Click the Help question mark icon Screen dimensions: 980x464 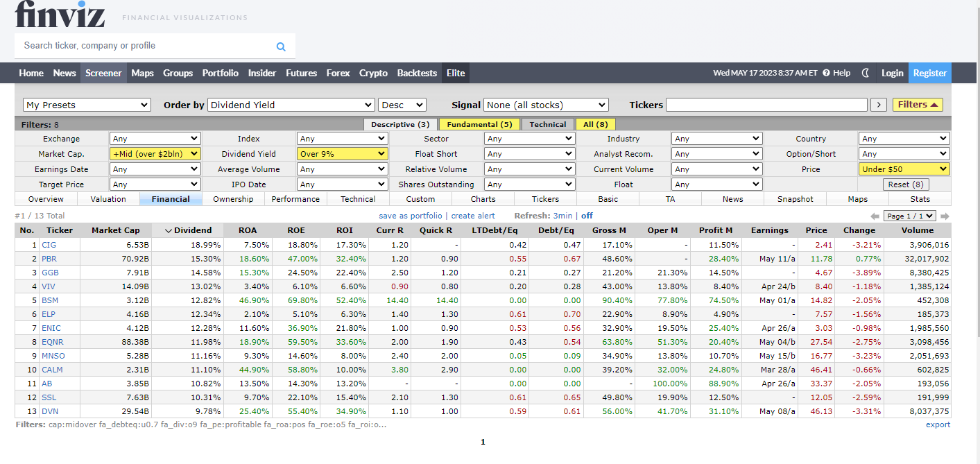pos(826,73)
